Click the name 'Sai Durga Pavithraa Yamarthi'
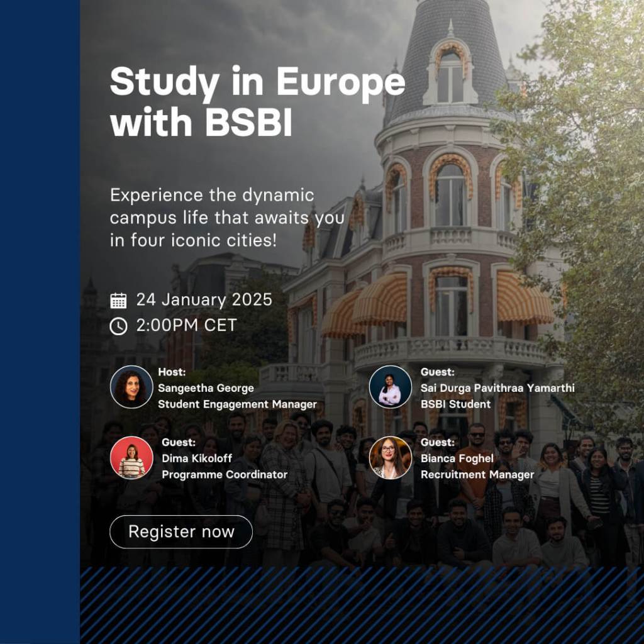Viewport: 644px width, 644px height. pyautogui.click(x=497, y=388)
